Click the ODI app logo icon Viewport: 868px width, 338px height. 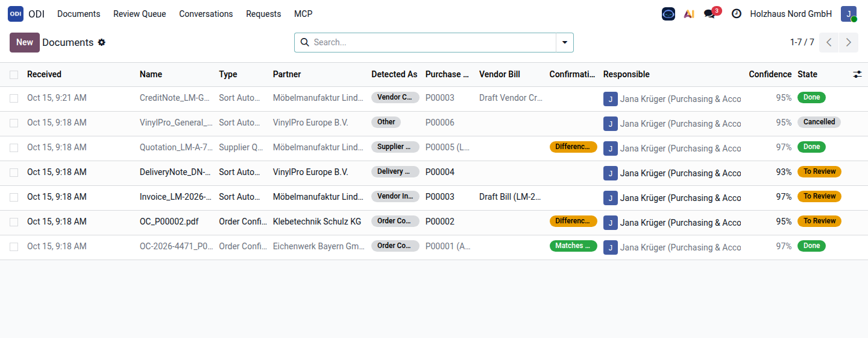(x=16, y=14)
